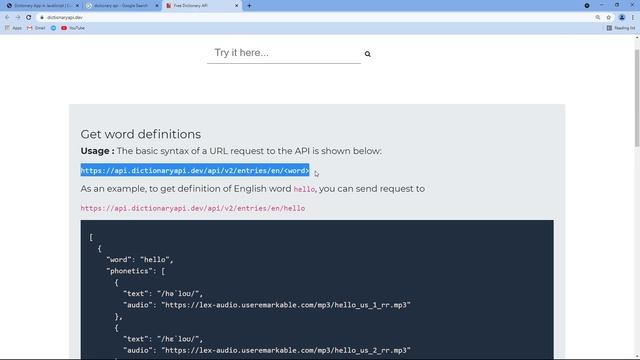Click the hello_us_1_rr.mp3 audio URL
Image resolution: width=640 pixels, height=360 pixels.
coord(286,305)
